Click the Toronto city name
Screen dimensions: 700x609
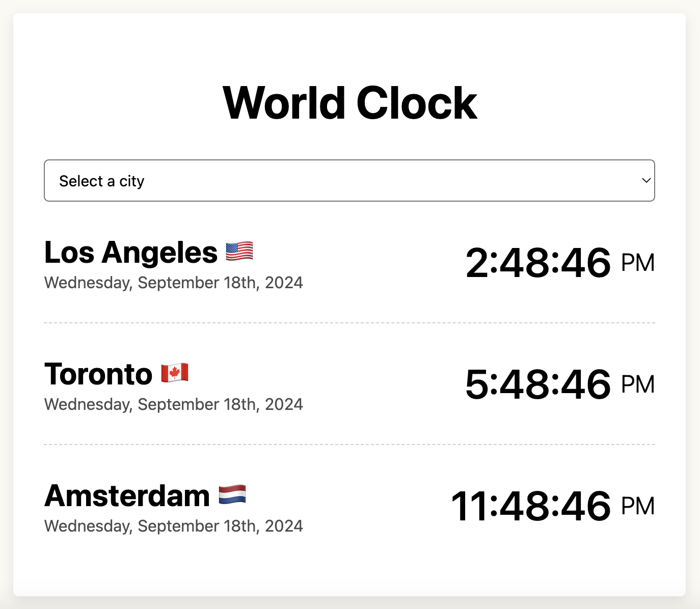[98, 373]
